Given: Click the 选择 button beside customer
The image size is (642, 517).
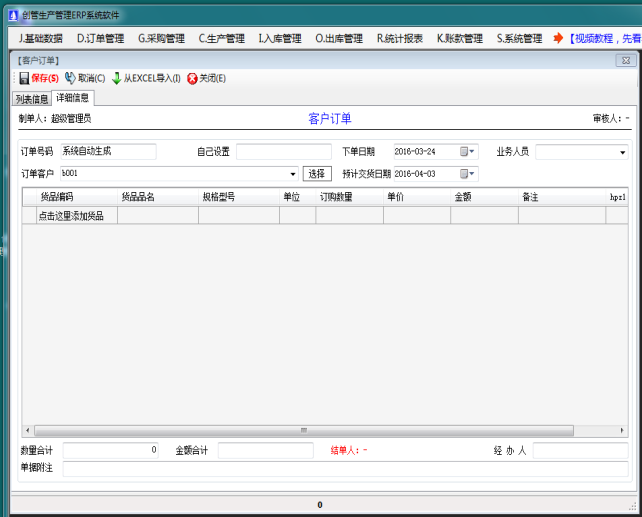Looking at the screenshot, I should [x=317, y=174].
